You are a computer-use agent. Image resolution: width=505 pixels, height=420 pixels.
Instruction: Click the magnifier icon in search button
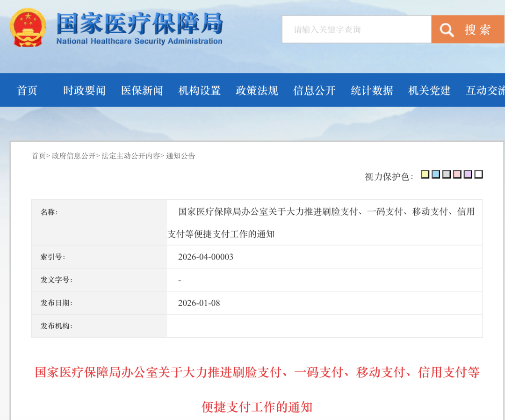(x=447, y=30)
